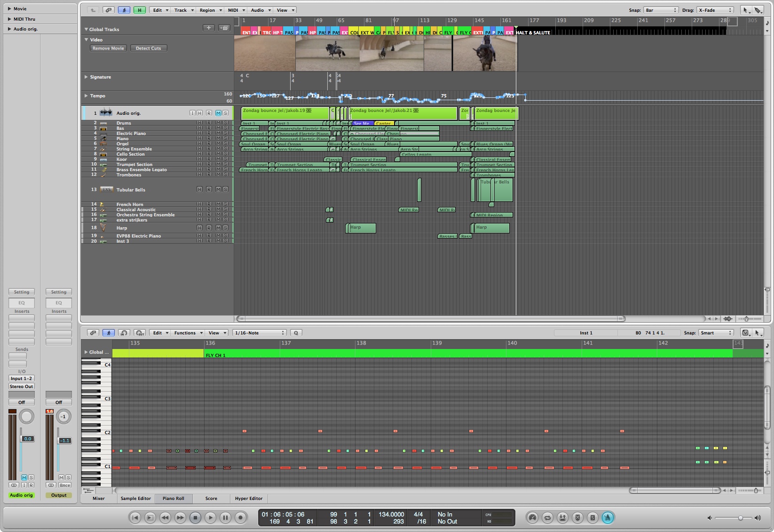774x532 pixels.
Task: Click the Detect Cuts button
Action: pyautogui.click(x=148, y=48)
